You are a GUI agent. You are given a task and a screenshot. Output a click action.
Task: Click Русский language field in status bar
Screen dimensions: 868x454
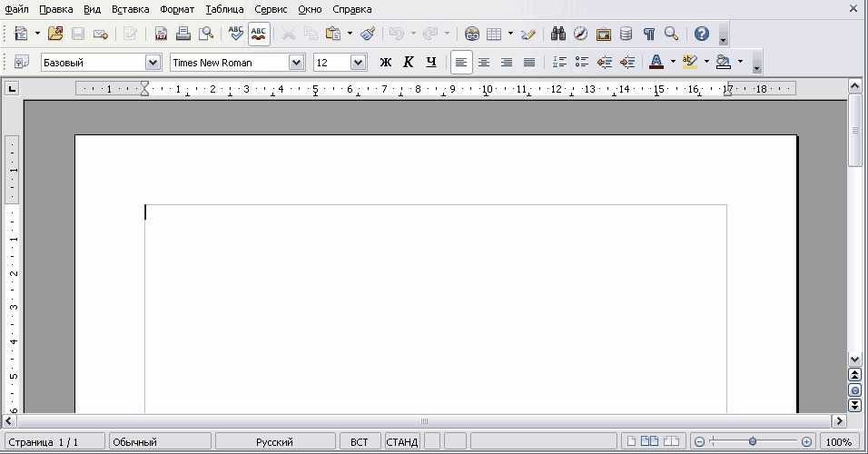click(274, 442)
